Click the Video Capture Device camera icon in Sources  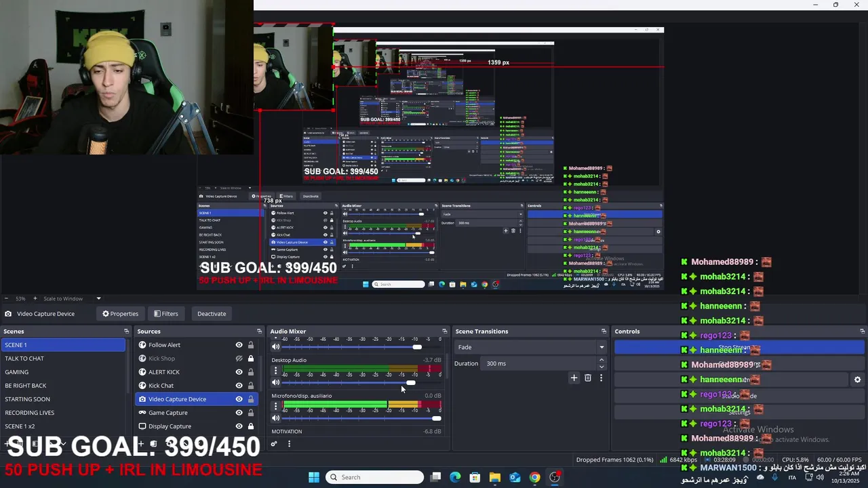click(x=142, y=399)
